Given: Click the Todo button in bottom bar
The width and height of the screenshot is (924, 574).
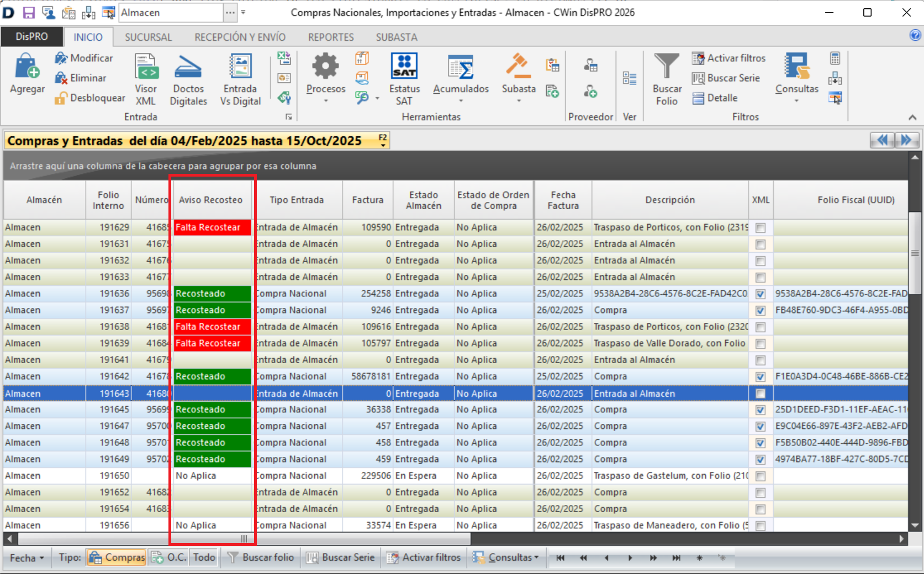Looking at the screenshot, I should click(204, 557).
